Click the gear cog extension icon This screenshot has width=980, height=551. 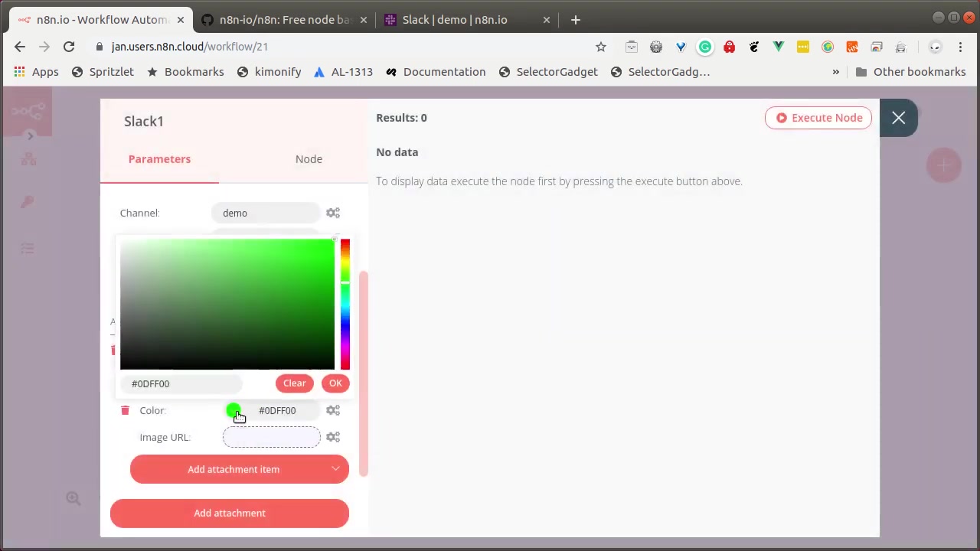click(656, 47)
